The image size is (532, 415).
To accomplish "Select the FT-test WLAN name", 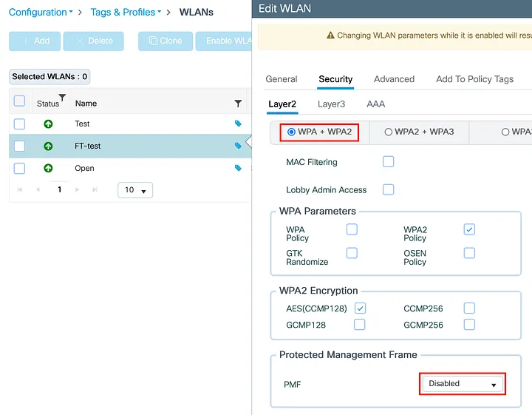I will (87, 146).
